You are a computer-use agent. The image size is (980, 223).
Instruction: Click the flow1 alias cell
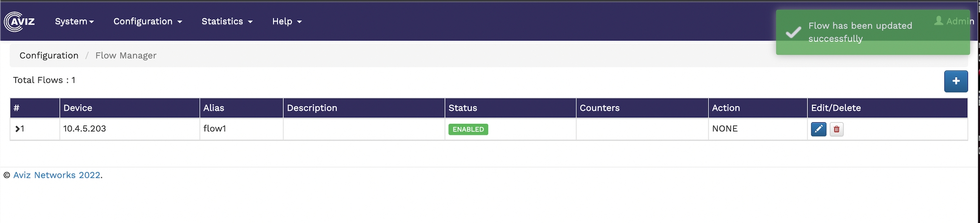pos(215,129)
